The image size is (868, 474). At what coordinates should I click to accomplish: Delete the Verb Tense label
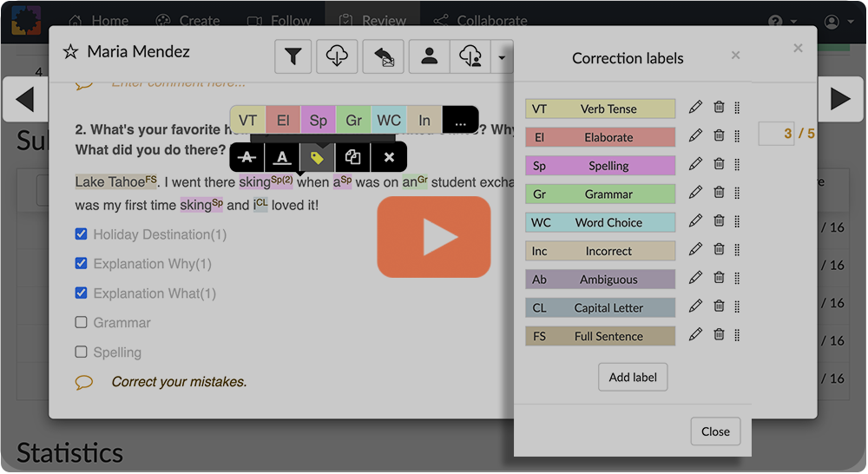tap(719, 107)
